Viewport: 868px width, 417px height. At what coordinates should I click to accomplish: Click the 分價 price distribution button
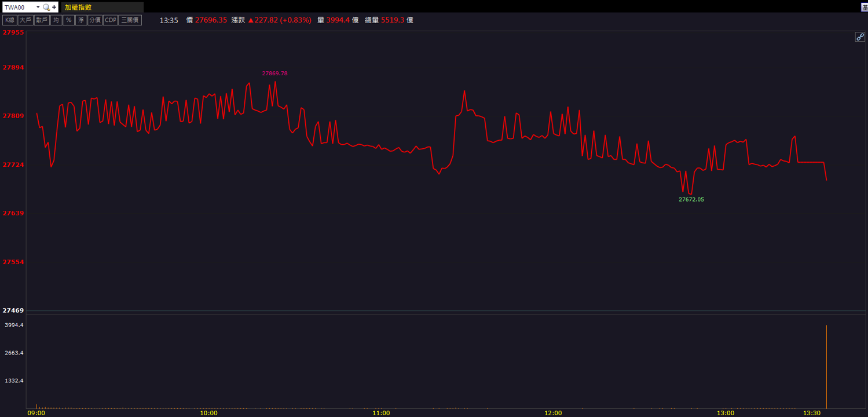click(95, 20)
